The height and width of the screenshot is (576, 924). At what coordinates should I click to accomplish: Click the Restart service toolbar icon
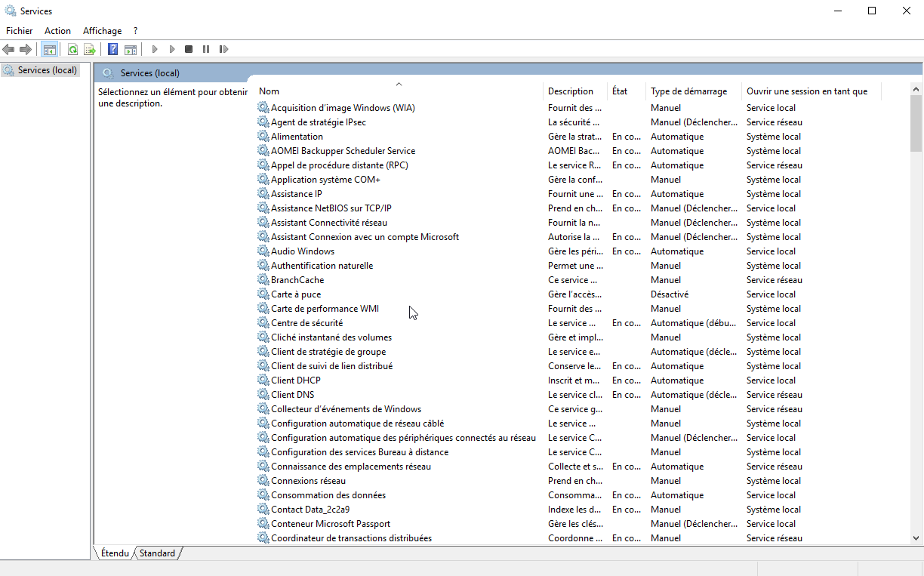(223, 50)
